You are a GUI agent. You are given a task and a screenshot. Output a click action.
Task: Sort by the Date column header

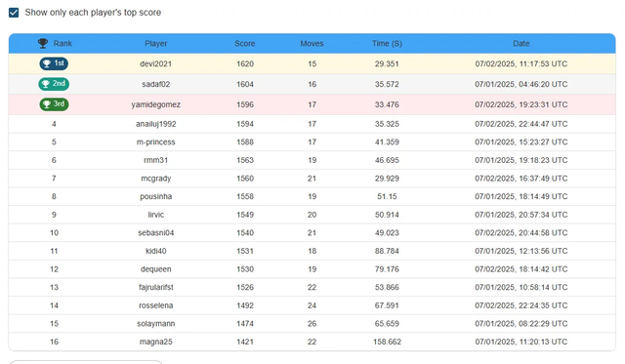pyautogui.click(x=521, y=43)
